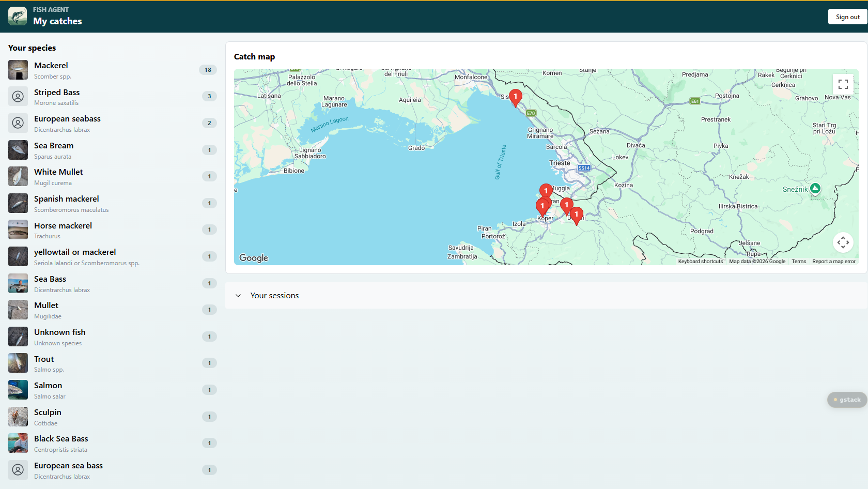
Task: Click the Sistiana catch marker on map
Action: pyautogui.click(x=515, y=97)
